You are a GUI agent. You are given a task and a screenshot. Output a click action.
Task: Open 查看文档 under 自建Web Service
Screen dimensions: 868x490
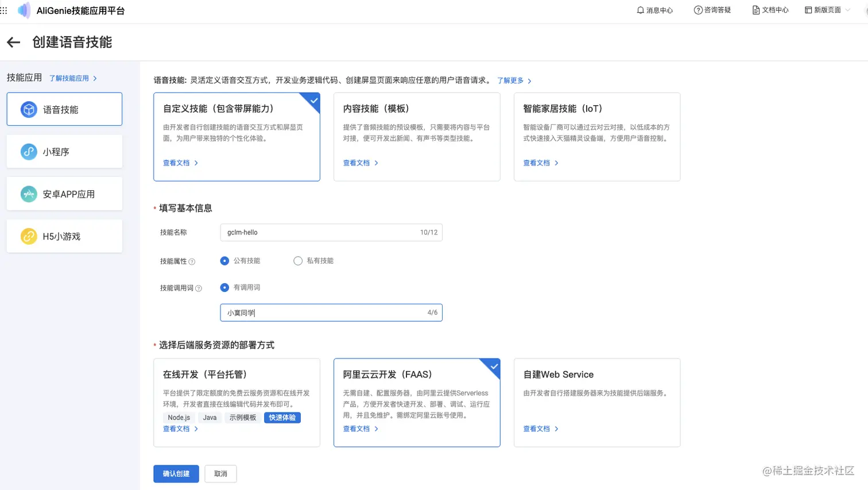pyautogui.click(x=541, y=429)
